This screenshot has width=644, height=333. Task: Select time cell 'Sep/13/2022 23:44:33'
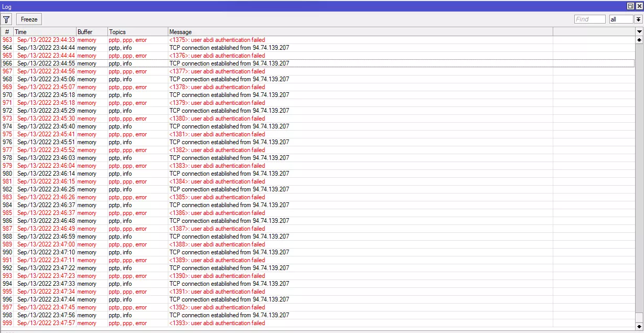point(46,40)
